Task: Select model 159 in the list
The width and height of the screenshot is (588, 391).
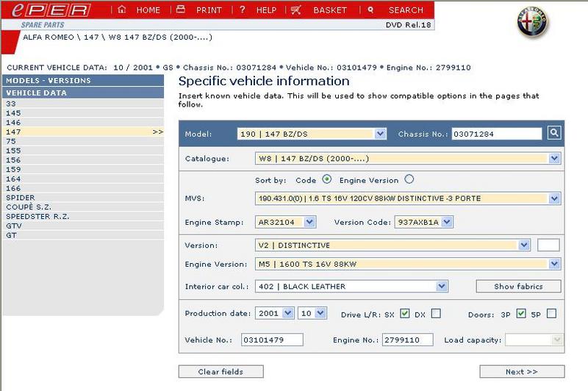Action: pyautogui.click(x=83, y=170)
